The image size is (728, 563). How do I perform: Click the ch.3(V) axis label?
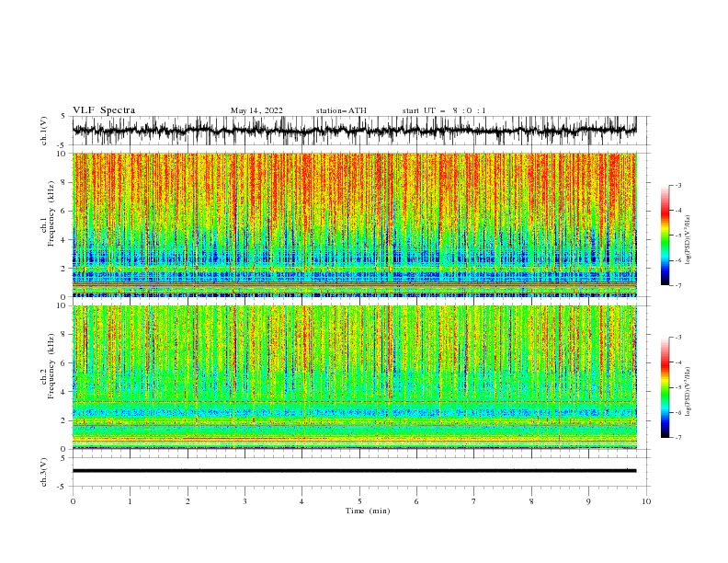[44, 472]
